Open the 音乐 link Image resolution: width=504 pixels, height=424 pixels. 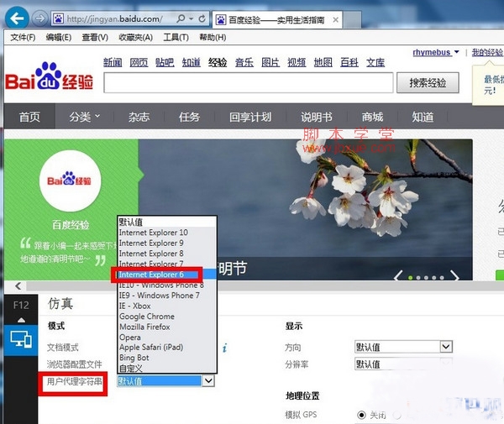(244, 62)
